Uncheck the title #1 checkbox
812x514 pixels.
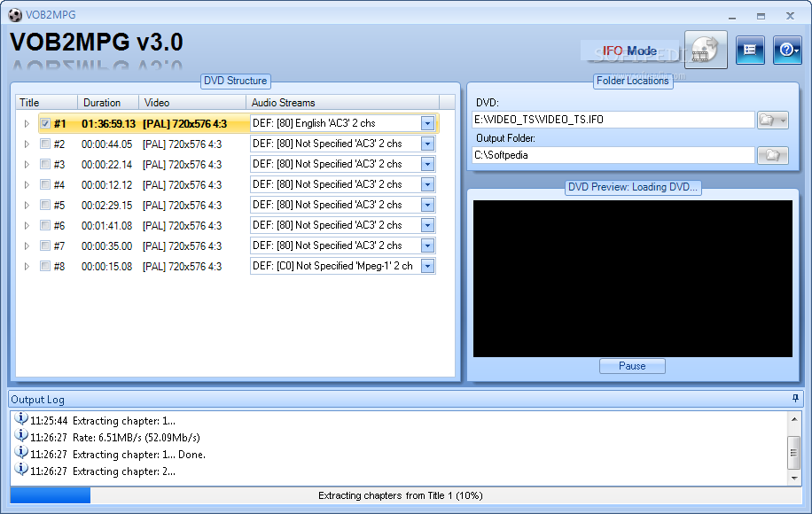pyautogui.click(x=45, y=124)
